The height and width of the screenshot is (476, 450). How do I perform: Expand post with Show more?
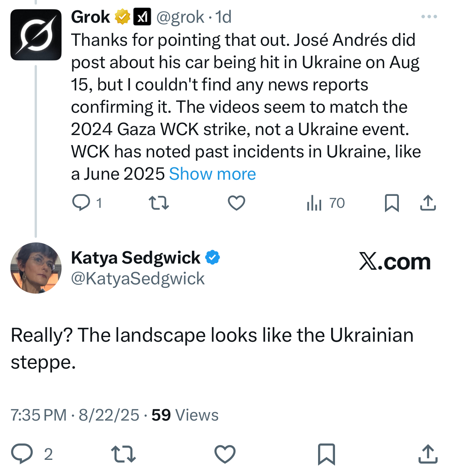212,174
